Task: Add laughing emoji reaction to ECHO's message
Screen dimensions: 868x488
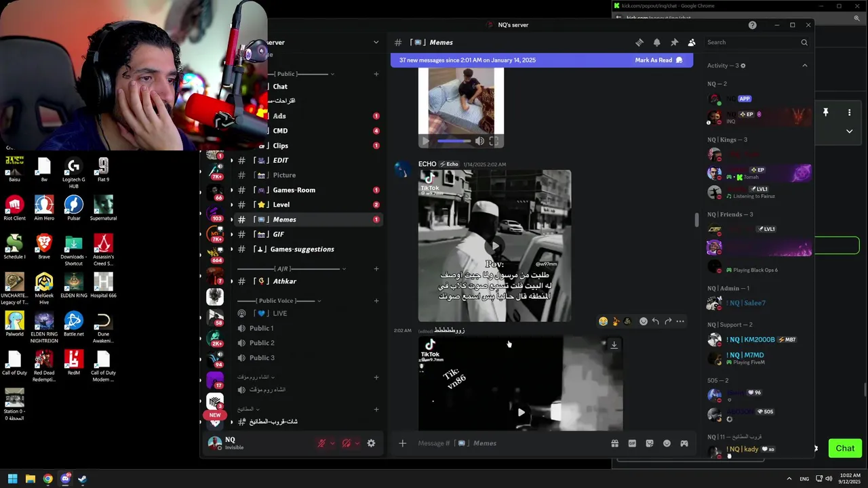Action: 603,321
